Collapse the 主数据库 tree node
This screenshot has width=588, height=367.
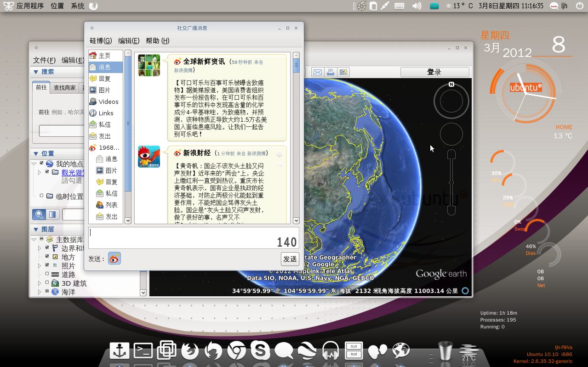(34, 239)
